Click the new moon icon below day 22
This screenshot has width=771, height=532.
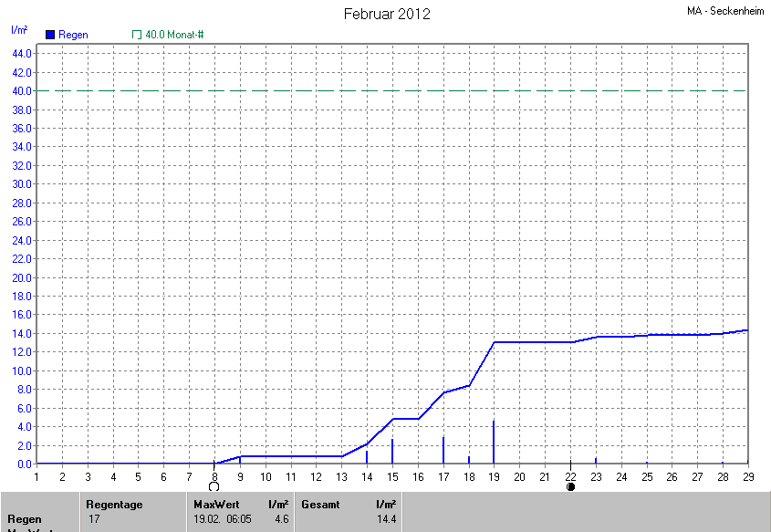tap(570, 486)
